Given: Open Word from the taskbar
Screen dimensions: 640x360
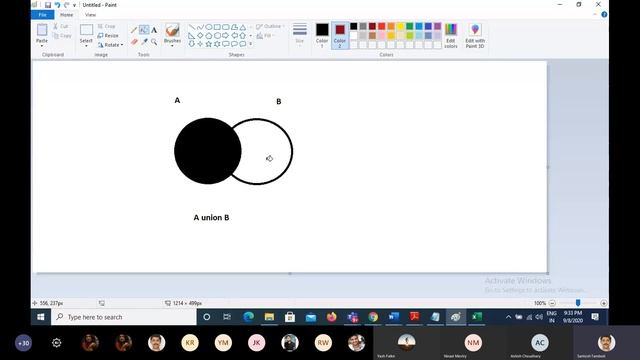Looking at the screenshot, I should (x=393, y=317).
